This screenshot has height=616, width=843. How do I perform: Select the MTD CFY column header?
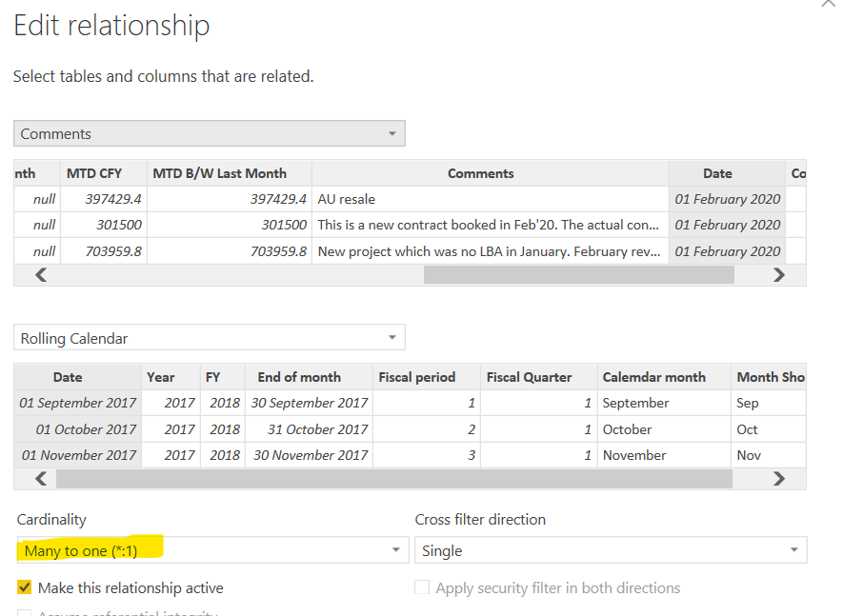click(104, 173)
